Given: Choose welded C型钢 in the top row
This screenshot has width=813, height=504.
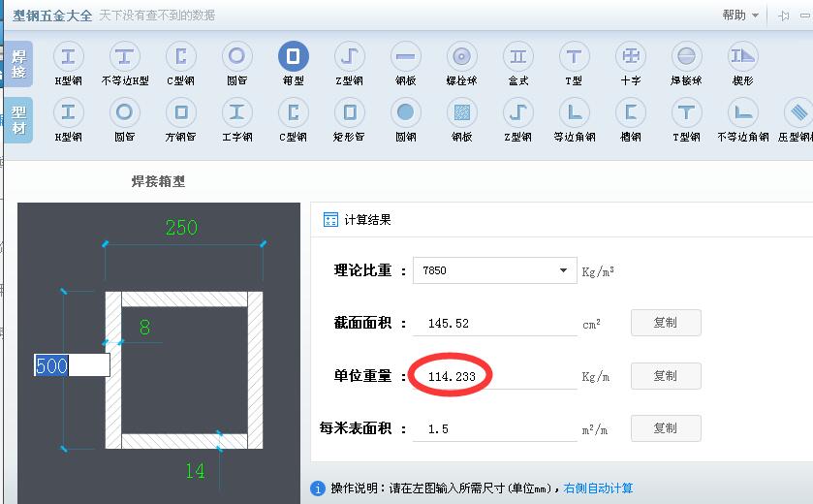Looking at the screenshot, I should (181, 64).
